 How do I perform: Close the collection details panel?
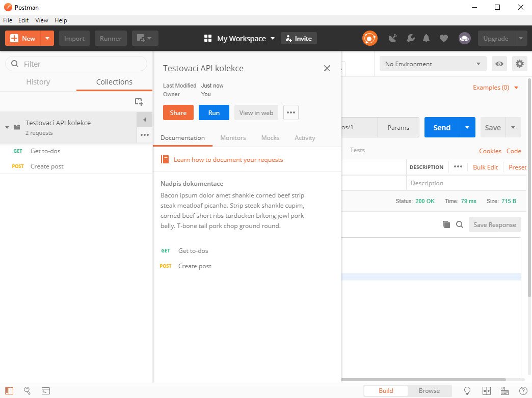click(x=327, y=68)
